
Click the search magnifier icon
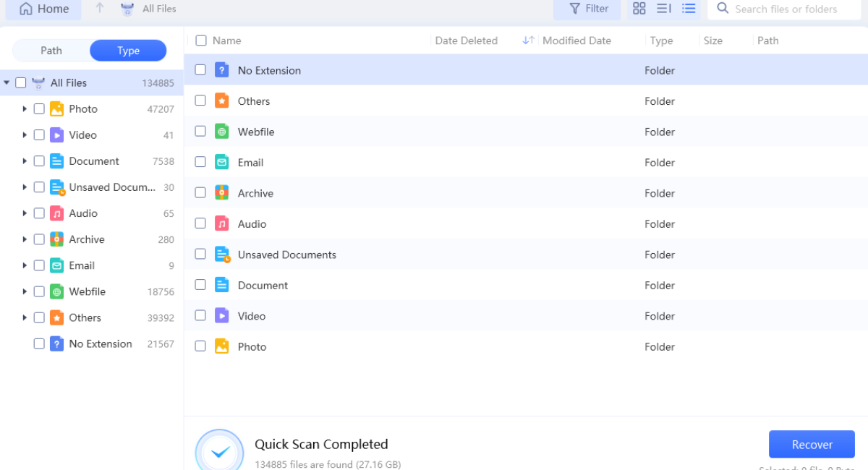coord(723,9)
